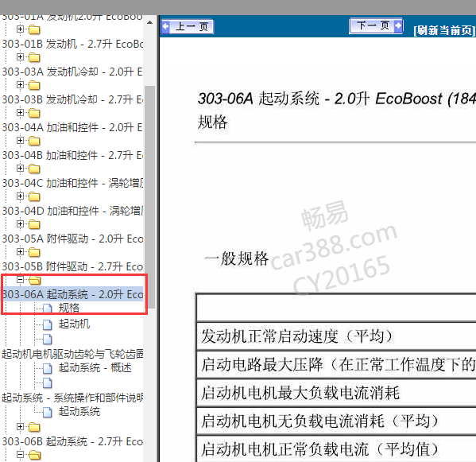This screenshot has height=462, width=476.
Task: Expand the 303-04C 加油和控件 folder node
Action: coord(20,196)
